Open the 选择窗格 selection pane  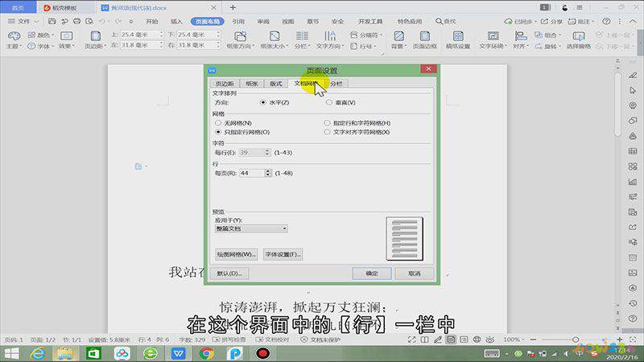[579, 39]
